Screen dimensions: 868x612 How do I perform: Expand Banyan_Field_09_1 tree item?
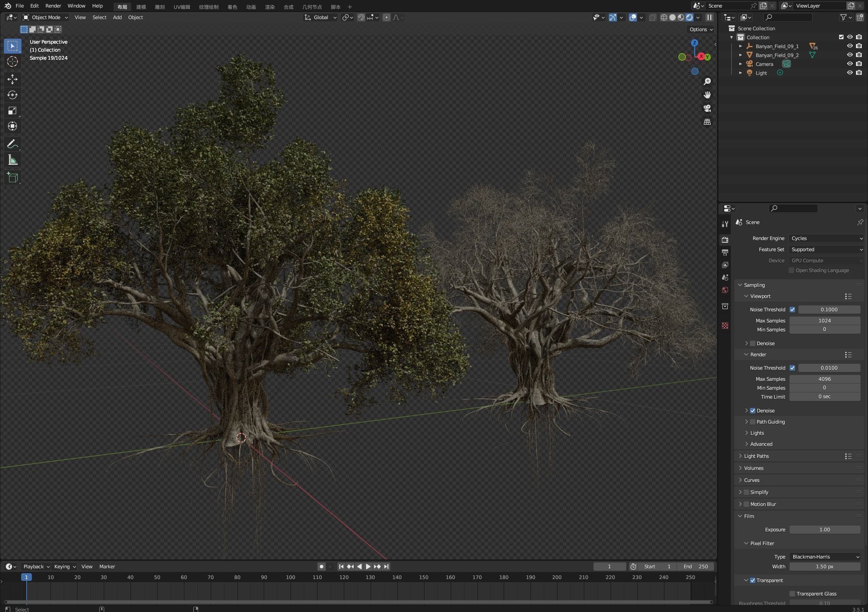(x=741, y=46)
